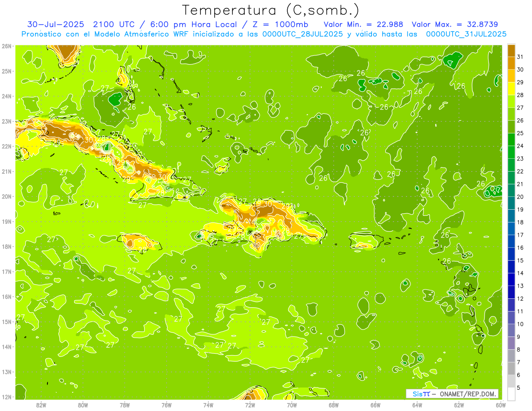Click the yellow swatch between legend 28 and 29
The width and height of the screenshot is (532, 411).
(x=511, y=89)
